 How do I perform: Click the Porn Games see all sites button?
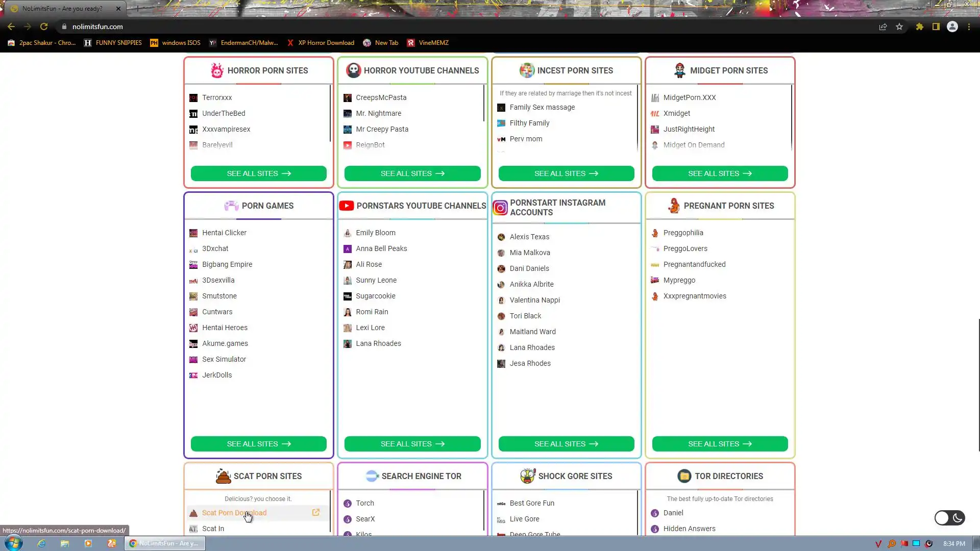pyautogui.click(x=258, y=444)
